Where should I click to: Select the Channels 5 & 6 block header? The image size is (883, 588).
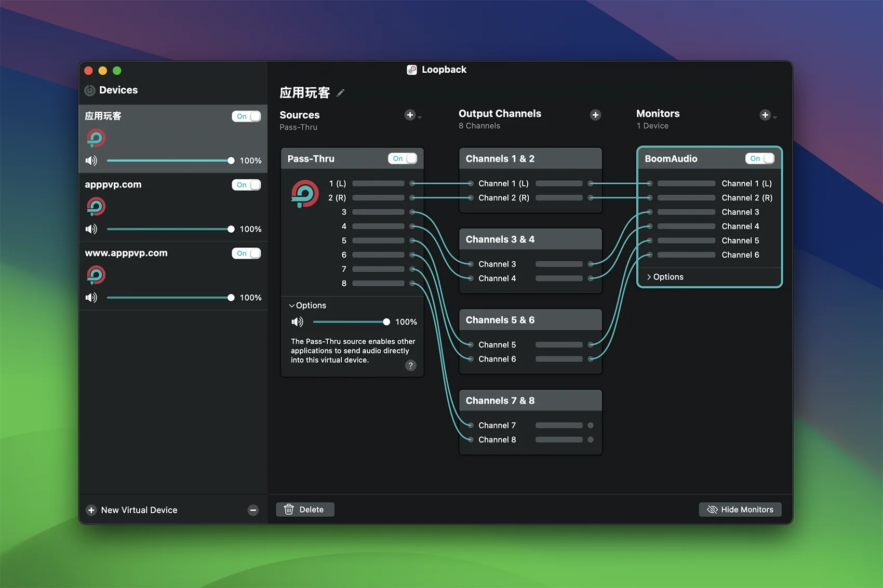click(x=530, y=320)
